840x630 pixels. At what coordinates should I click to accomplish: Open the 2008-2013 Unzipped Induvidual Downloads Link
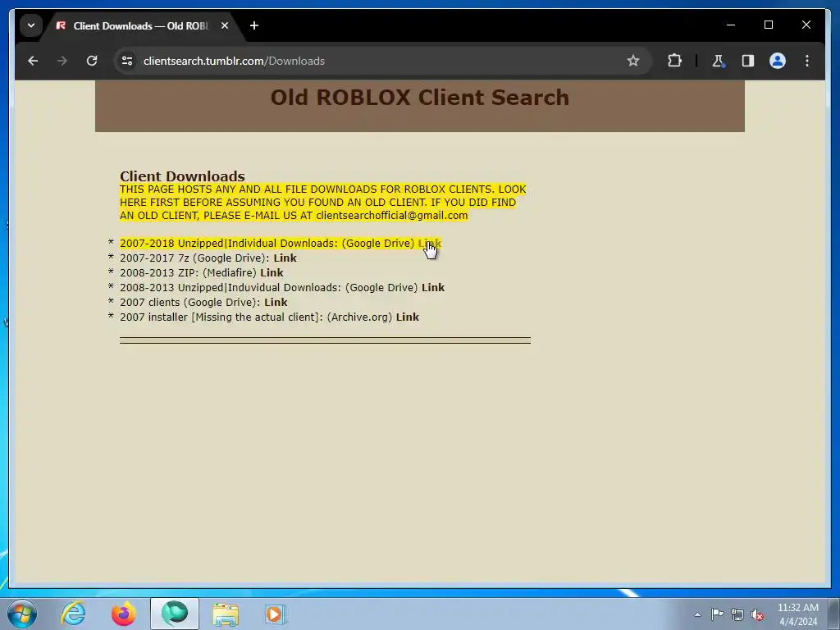click(x=433, y=288)
